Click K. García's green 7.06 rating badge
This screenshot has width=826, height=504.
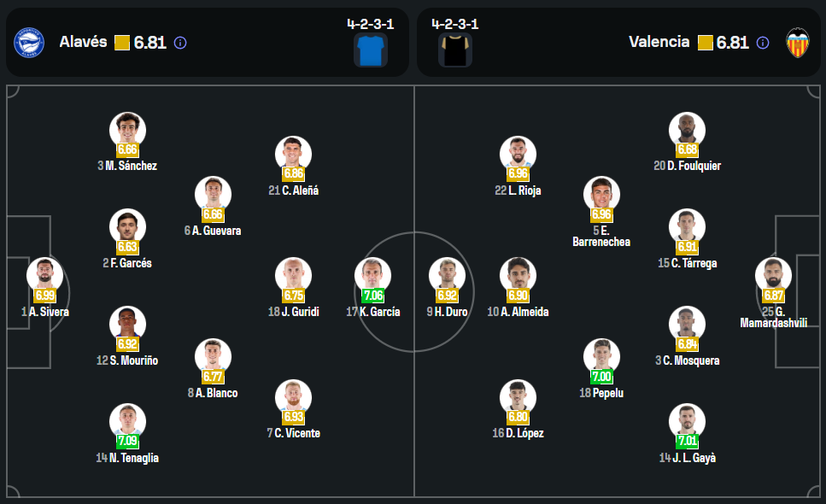[x=372, y=296]
